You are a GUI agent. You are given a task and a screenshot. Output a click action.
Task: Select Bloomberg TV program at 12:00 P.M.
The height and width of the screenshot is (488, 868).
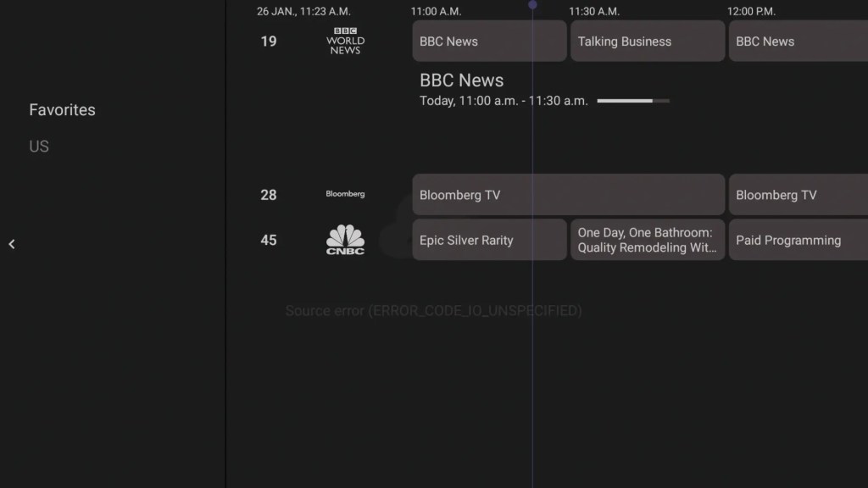(x=798, y=195)
